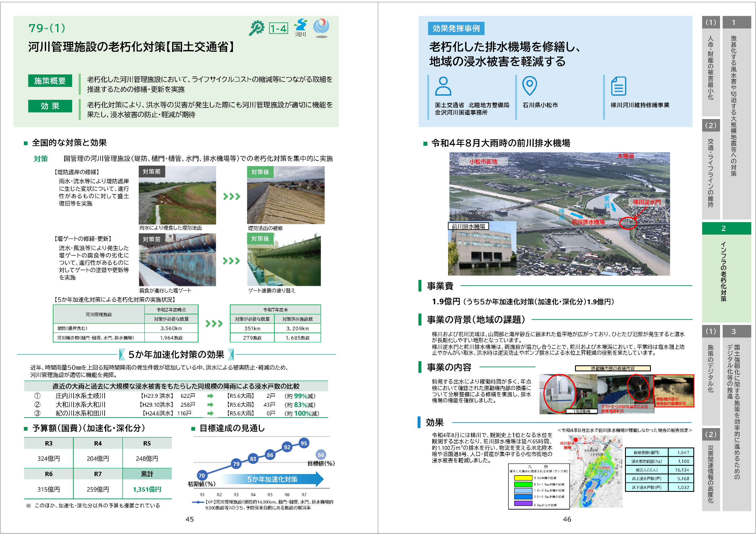The image size is (756, 535).
Task: Click the 99% reduction figure
Action: click(300, 396)
